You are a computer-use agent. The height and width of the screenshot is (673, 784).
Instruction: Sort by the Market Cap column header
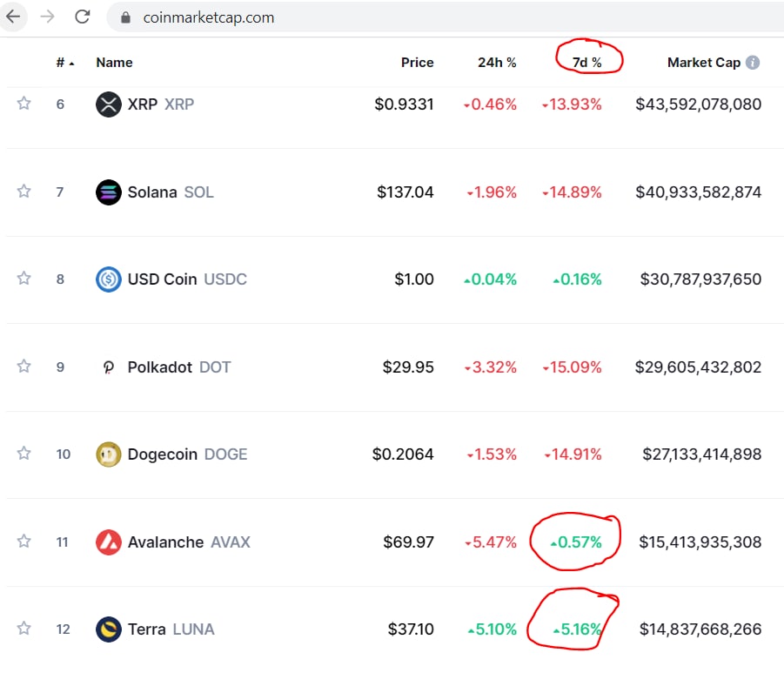pos(703,63)
